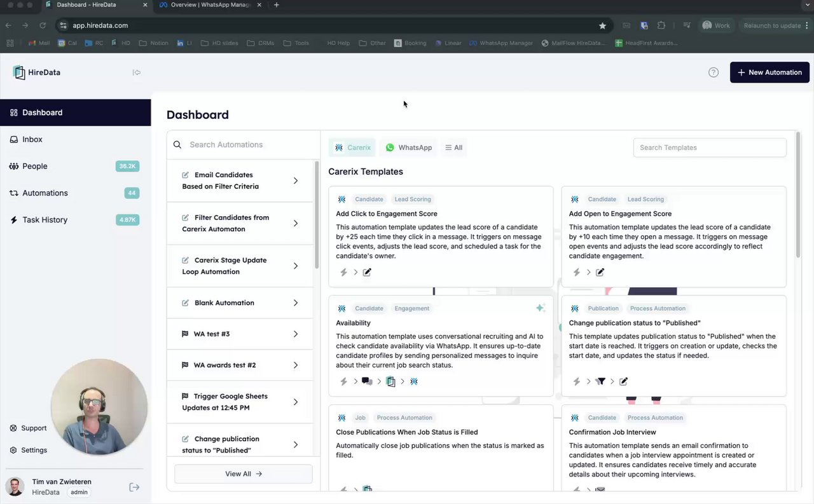Image resolution: width=814 pixels, height=504 pixels.
Task: Open the Linear bookmark
Action: [x=448, y=43]
